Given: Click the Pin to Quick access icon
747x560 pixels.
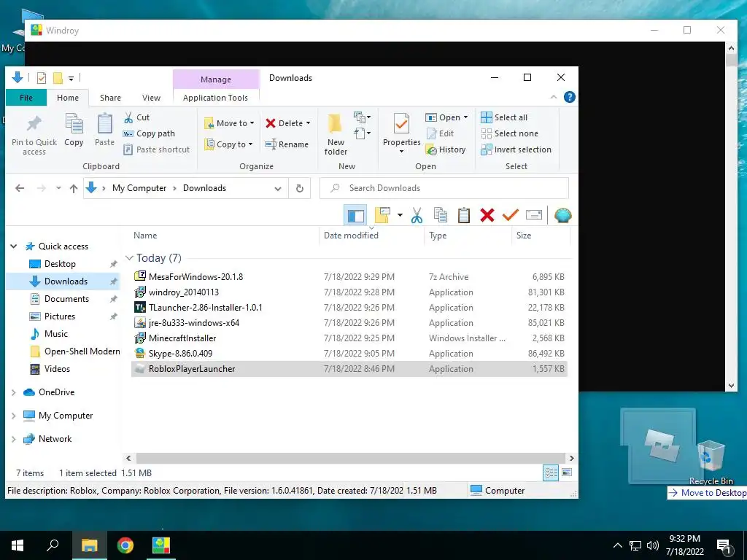Looking at the screenshot, I should click(x=34, y=125).
